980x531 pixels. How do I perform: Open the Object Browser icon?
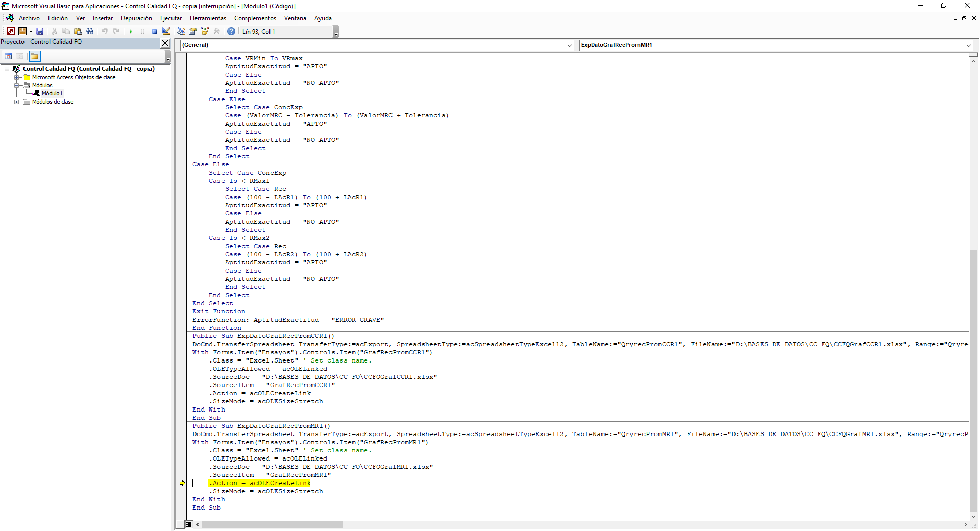click(205, 31)
